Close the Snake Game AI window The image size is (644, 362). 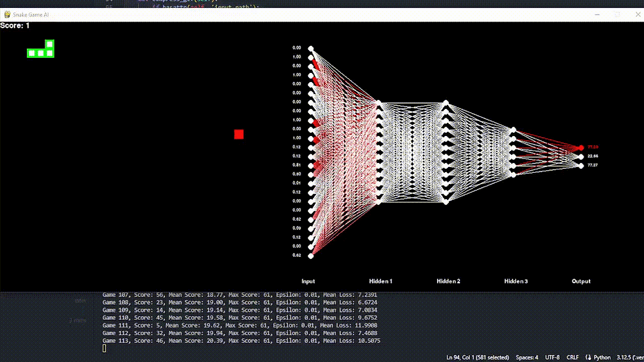[x=638, y=14]
